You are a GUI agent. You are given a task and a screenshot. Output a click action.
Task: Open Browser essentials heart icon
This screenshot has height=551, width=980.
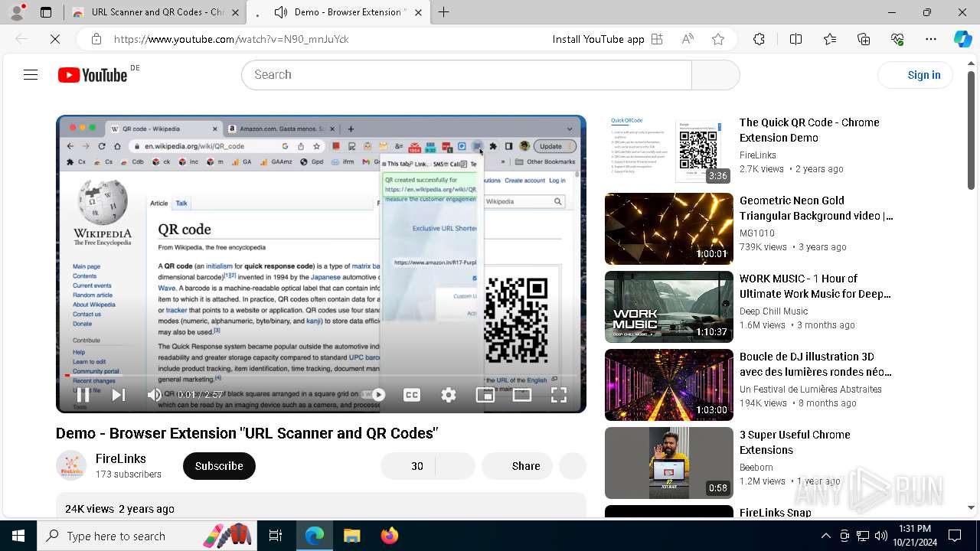tap(897, 39)
